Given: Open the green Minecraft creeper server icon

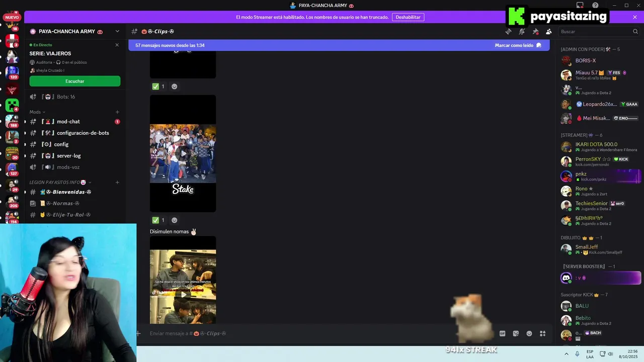Looking at the screenshot, I should coord(12,105).
